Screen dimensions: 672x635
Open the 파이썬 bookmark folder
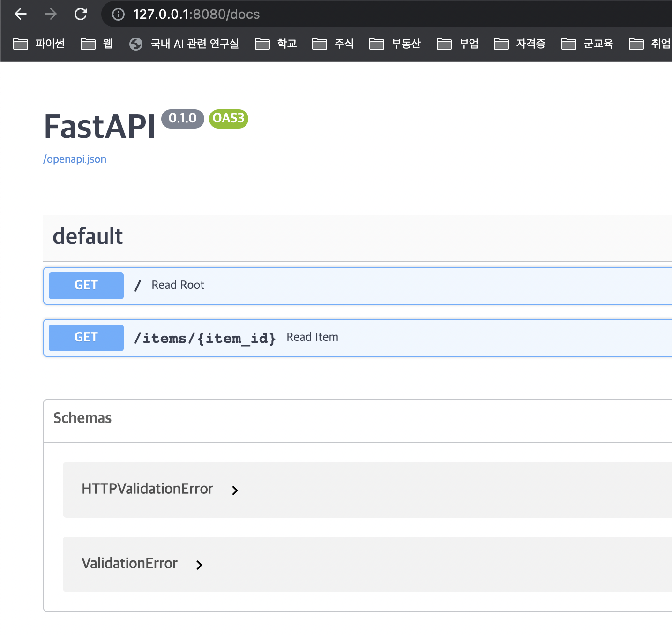coord(39,44)
